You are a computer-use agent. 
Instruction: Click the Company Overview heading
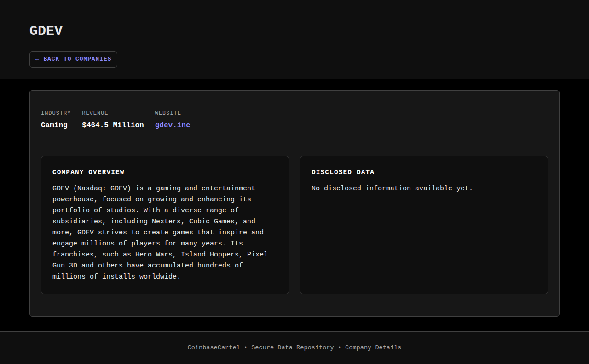click(x=88, y=172)
